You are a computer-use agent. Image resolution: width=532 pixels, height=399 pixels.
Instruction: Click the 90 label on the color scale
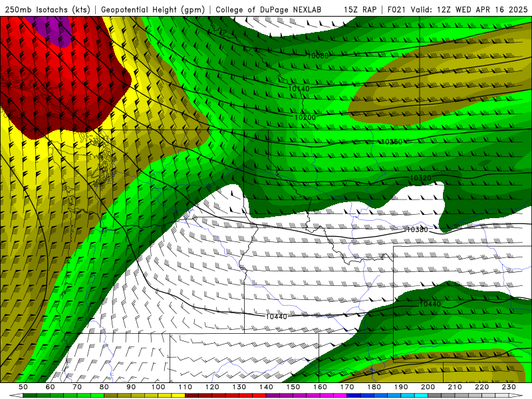pos(131,387)
